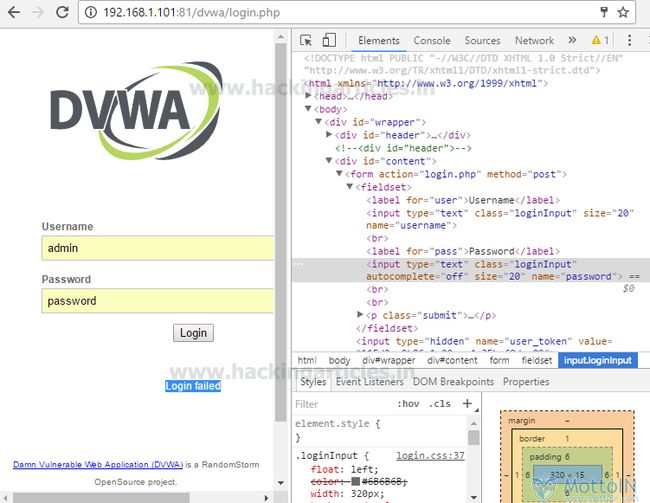The width and height of the screenshot is (650, 503).
Task: Select the hidden user_token input line
Action: (484, 341)
